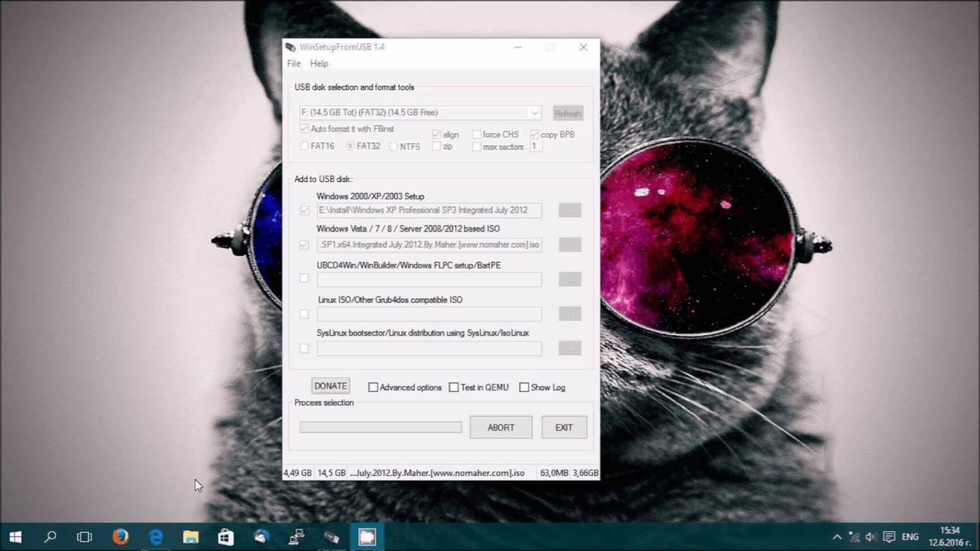Click the ISO filename in status bar

coord(437,473)
